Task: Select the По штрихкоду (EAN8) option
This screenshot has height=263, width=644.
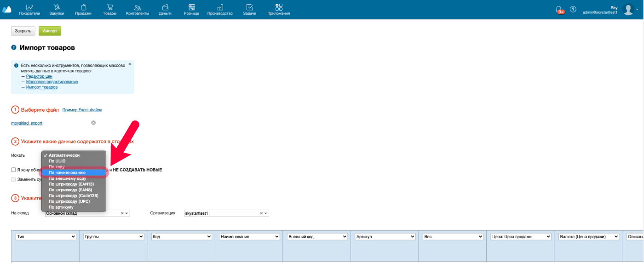Action: [x=74, y=190]
